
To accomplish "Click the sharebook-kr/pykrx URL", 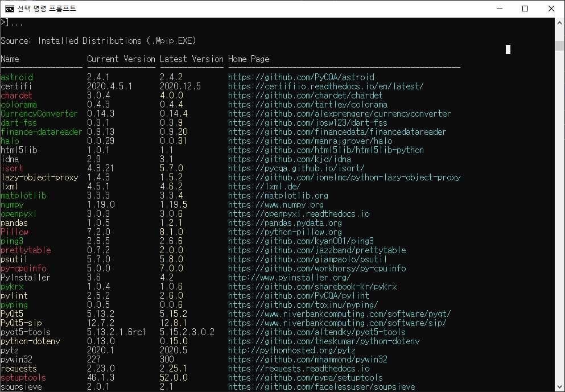I will (x=312, y=286).
